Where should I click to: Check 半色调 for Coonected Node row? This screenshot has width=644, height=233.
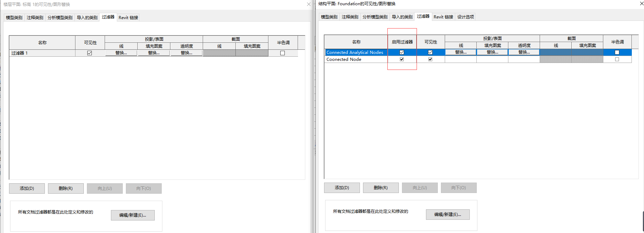point(617,59)
